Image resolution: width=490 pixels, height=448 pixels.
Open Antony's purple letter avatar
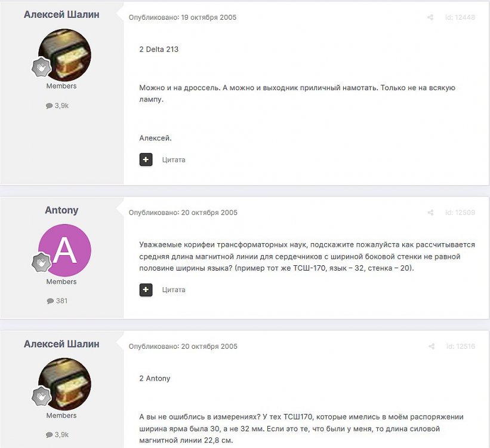(64, 250)
